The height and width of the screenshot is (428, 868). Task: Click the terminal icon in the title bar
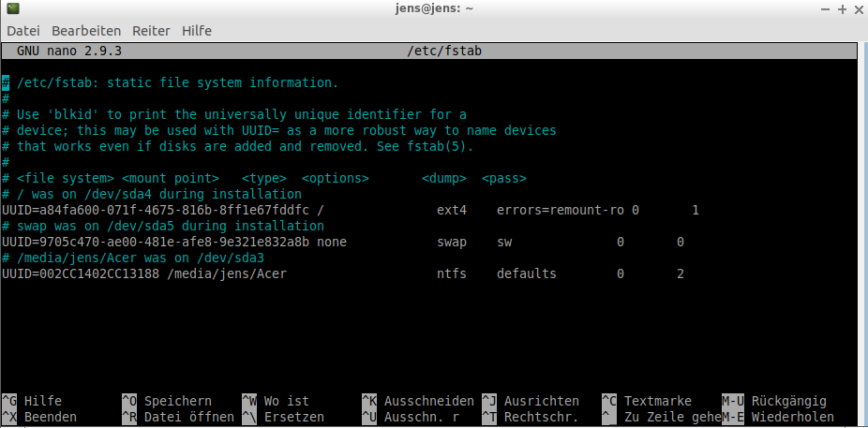tap(11, 8)
